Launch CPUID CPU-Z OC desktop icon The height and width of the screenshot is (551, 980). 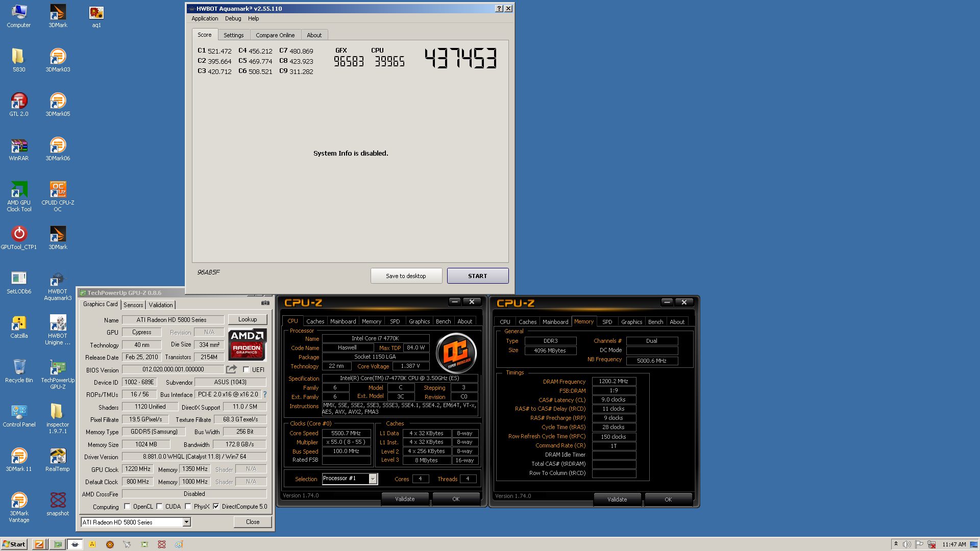58,196
